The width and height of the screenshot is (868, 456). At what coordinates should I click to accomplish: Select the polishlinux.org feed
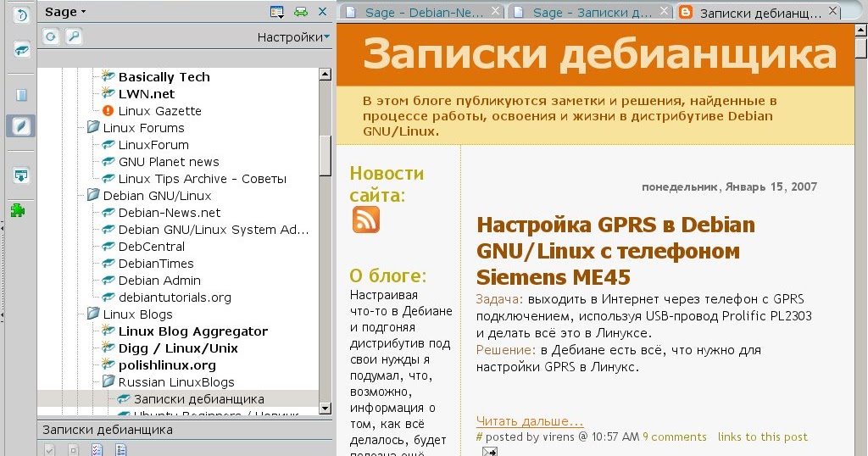(167, 365)
